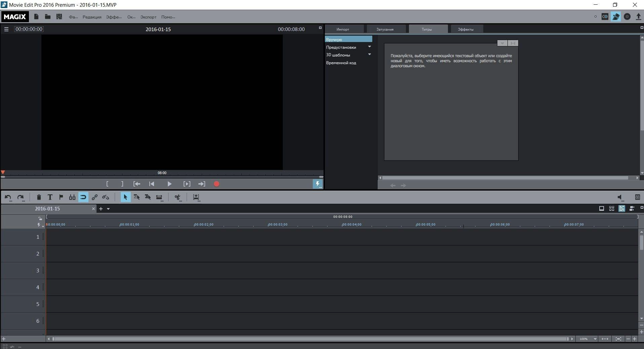
Task: Switch to scene overview grid mode
Action: 612,208
